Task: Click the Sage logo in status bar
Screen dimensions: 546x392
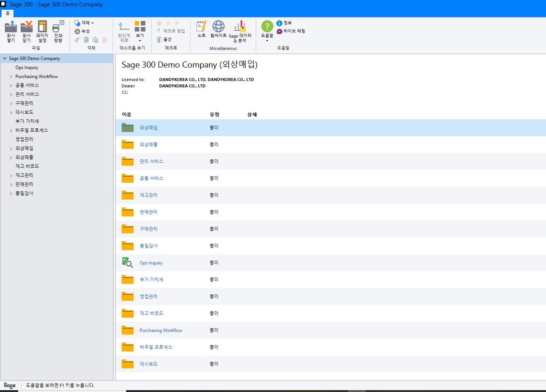Action: [x=10, y=385]
